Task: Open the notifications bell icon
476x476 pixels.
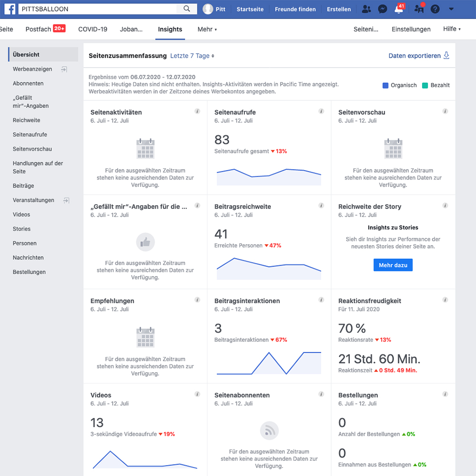Action: (399, 9)
